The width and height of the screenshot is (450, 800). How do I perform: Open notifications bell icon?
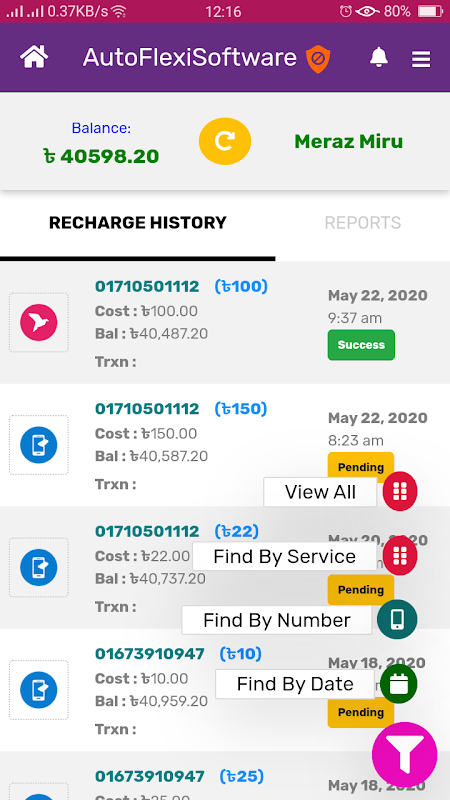379,57
